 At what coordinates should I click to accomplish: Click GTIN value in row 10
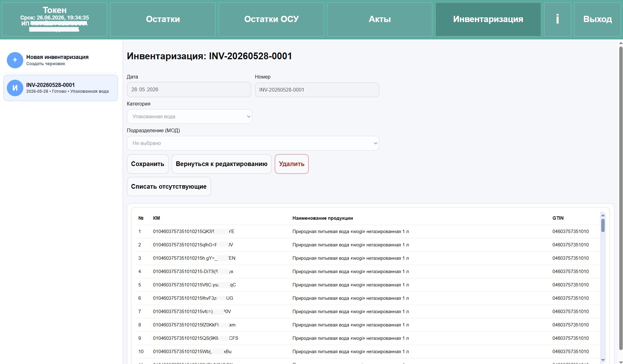click(570, 352)
